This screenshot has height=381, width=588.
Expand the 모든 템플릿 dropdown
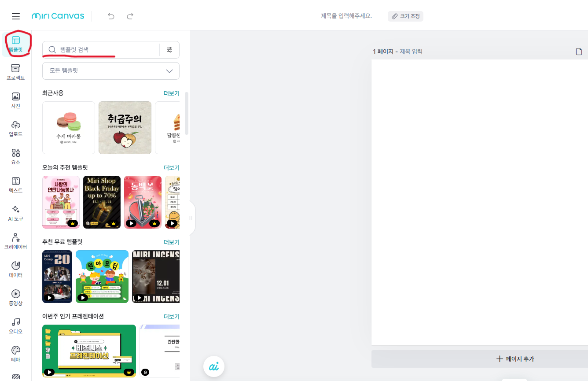pos(111,71)
